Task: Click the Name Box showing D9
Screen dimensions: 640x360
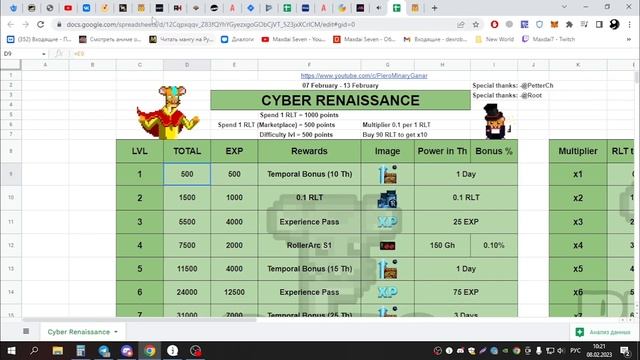Action: (x=20, y=53)
